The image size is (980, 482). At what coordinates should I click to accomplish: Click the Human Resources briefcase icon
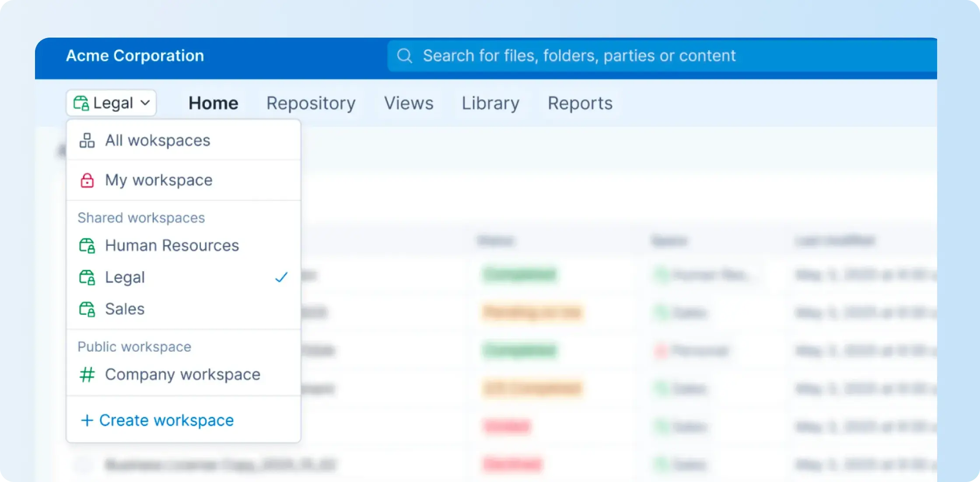[x=87, y=245]
